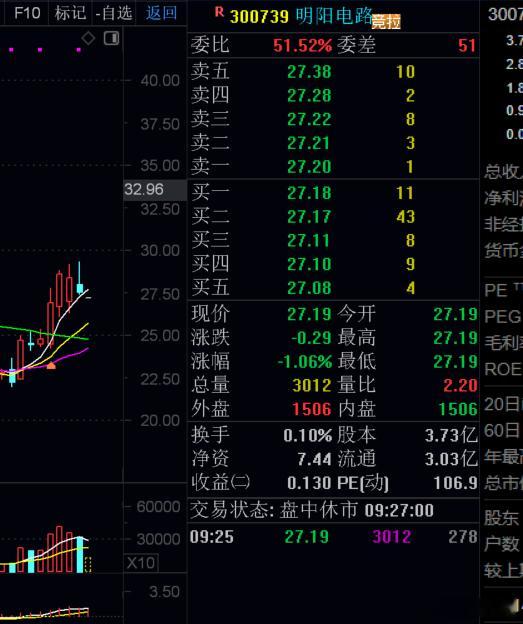This screenshot has height=624, width=523.
Task: Click 换手 value 0.10%
Action: [308, 436]
